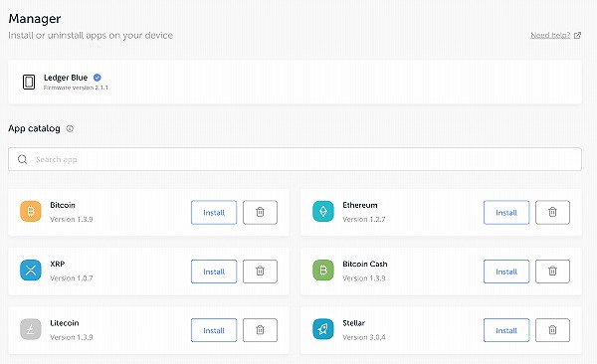Image resolution: width=597 pixels, height=364 pixels.
Task: Click the Litecoin app icon
Action: pyautogui.click(x=31, y=329)
